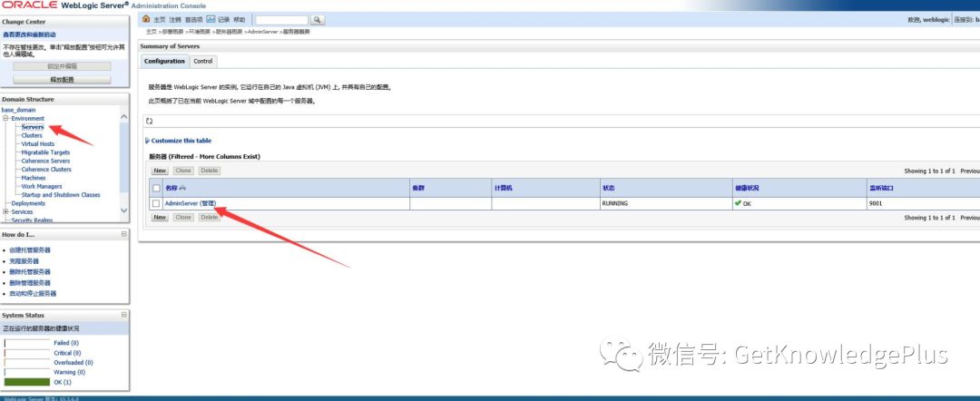Open 首选项 preferences
Image resolution: width=980 pixels, height=401 pixels.
pos(193,20)
